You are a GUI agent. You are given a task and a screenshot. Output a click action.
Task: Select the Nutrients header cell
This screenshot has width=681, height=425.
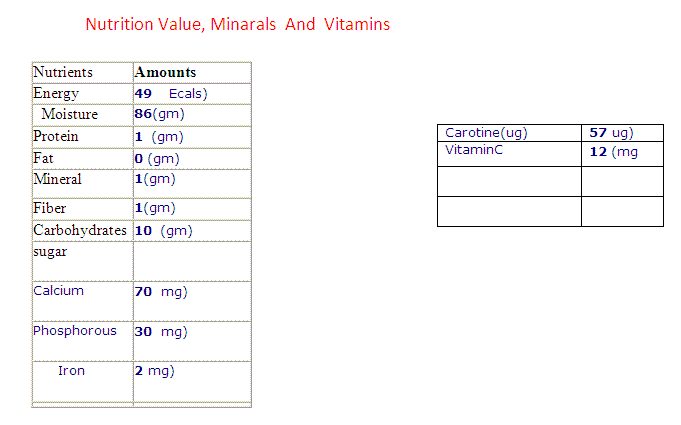(x=83, y=72)
